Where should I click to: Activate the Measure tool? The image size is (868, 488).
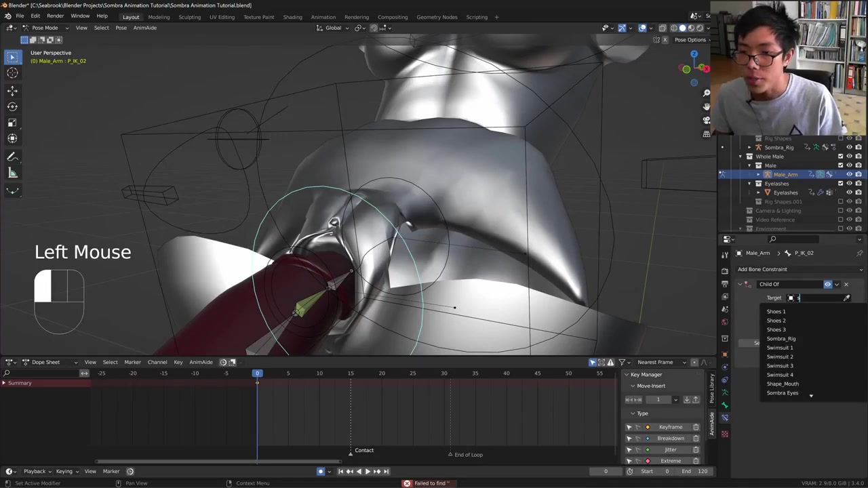tap(12, 173)
